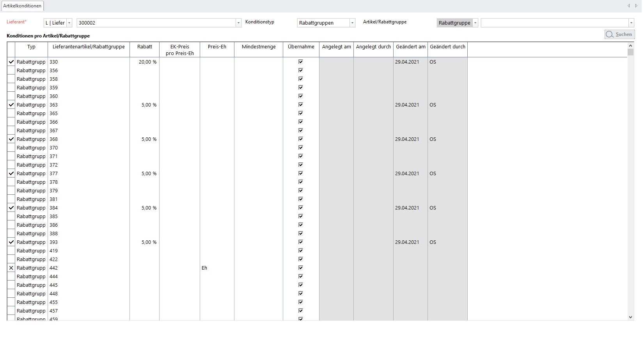Image resolution: width=644 pixels, height=350 pixels.
Task: Click the Geändert am column header
Action: (x=410, y=47)
